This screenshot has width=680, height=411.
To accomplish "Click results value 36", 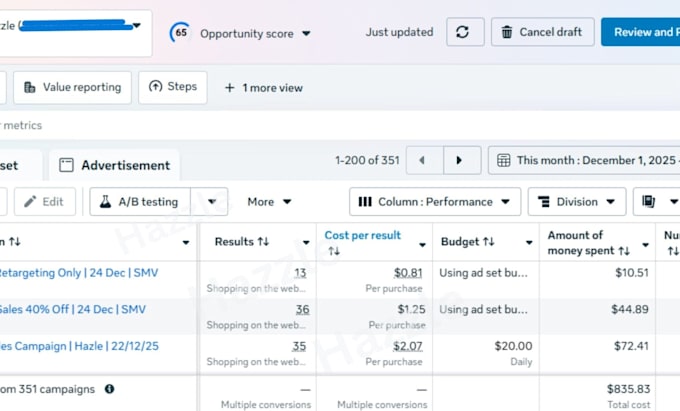I will click(x=302, y=309).
